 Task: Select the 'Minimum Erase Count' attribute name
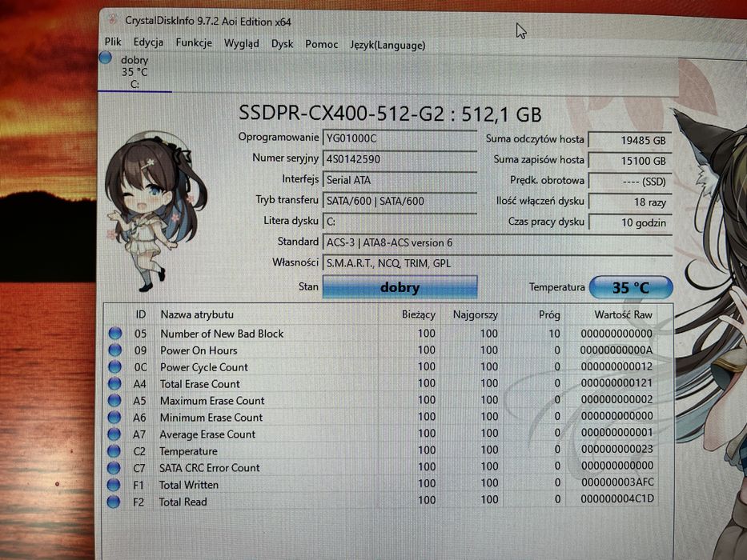[x=211, y=418]
